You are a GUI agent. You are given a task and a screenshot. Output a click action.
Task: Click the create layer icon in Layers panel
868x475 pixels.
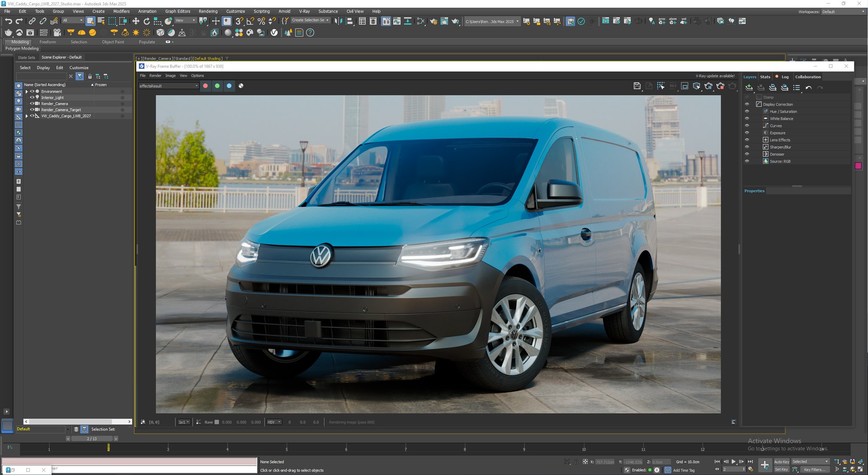749,87
